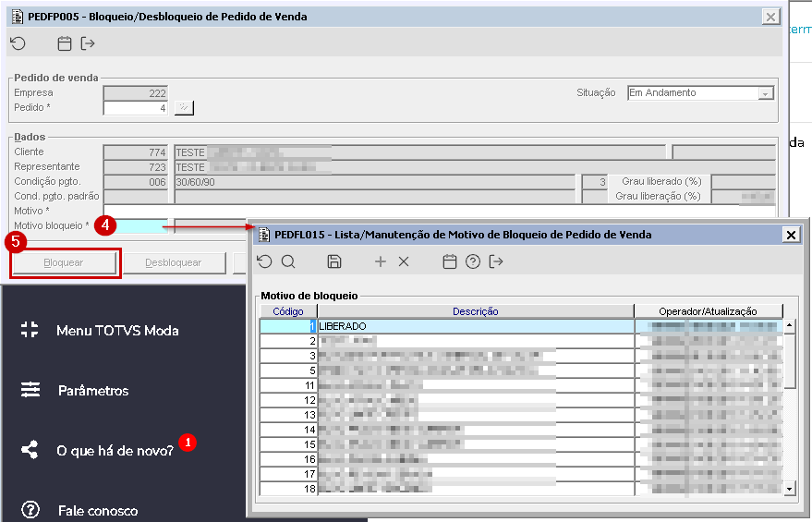Click refresh icon in PEDFL015 toolbar
Viewport: 812px width, 522px height.
264,261
